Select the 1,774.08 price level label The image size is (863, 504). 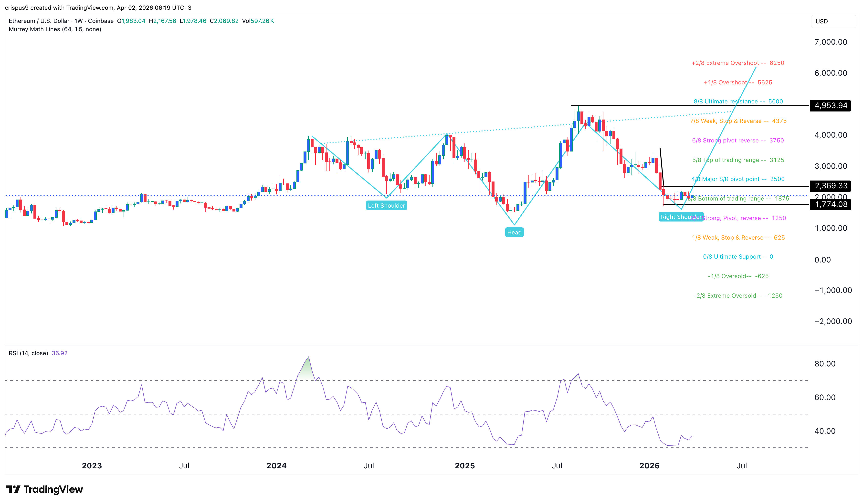pos(830,204)
